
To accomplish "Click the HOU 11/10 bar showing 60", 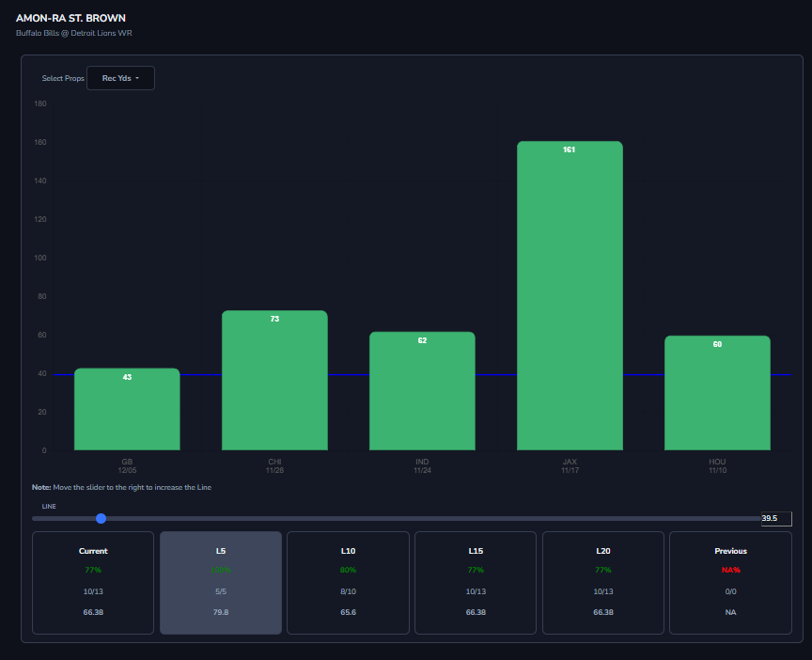I will (718, 393).
